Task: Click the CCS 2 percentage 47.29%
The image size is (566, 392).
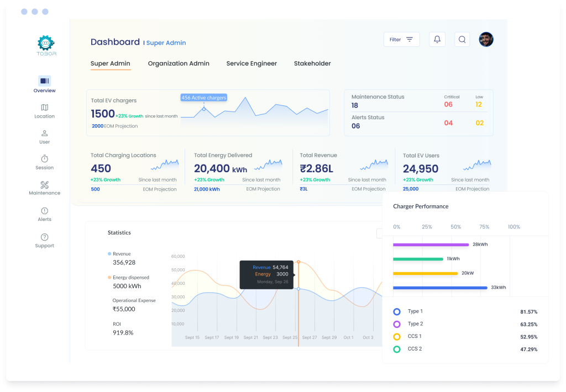Action: (x=529, y=349)
